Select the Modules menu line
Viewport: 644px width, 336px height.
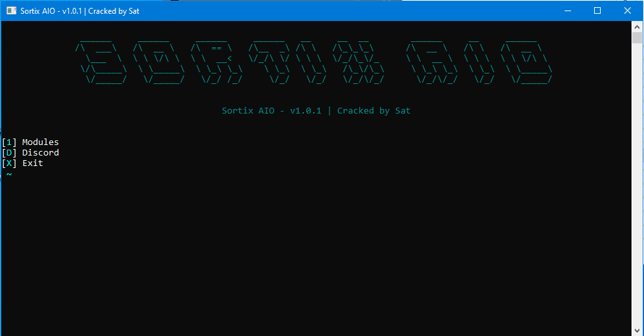pyautogui.click(x=30, y=142)
